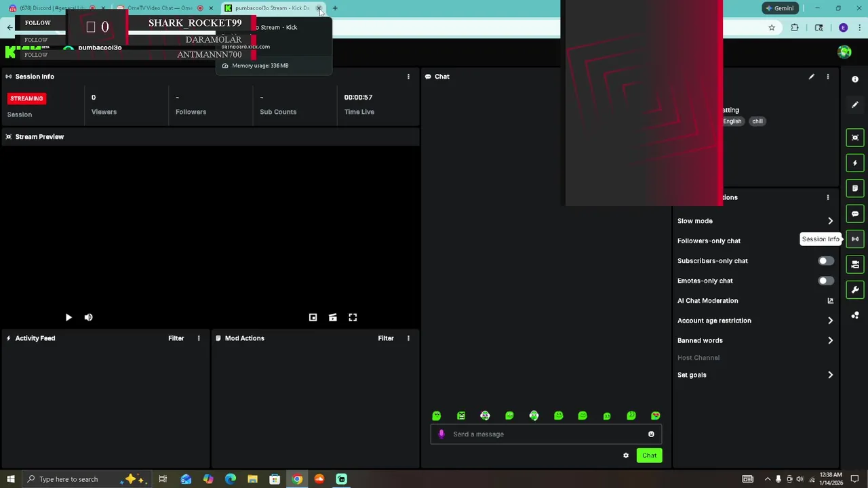
Task: Toggle the Session Info broadcast sidebar icon
Action: click(x=855, y=239)
